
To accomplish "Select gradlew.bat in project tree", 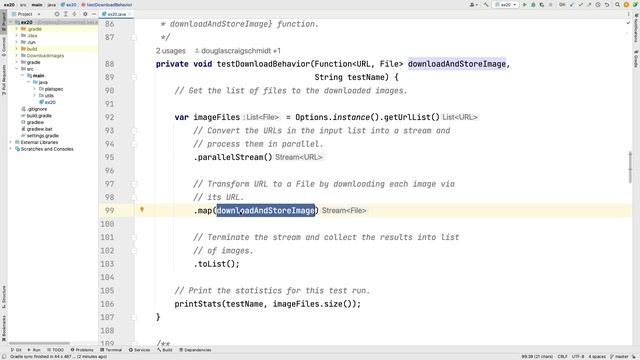I will coord(36,129).
